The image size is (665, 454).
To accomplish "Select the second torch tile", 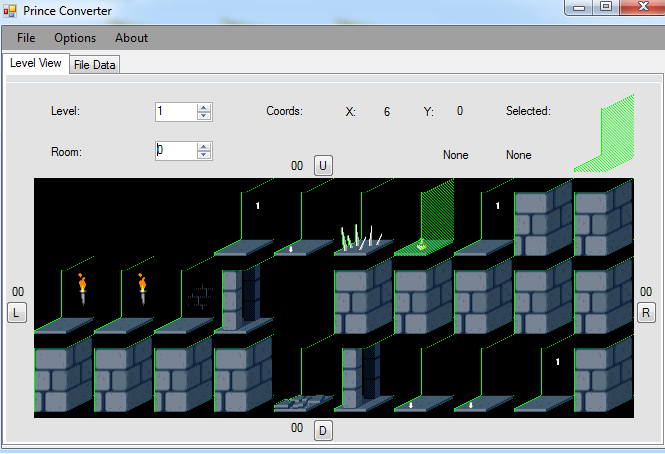I will [x=124, y=297].
